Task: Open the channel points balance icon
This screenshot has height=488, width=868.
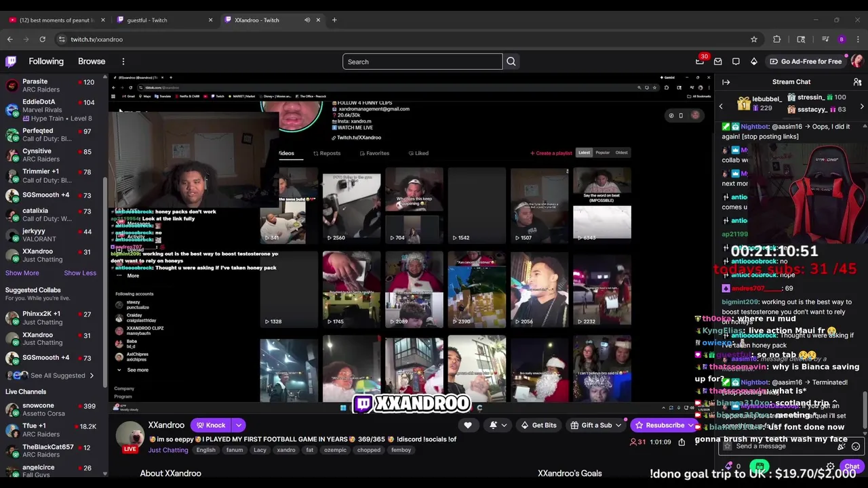Action: pos(730,466)
